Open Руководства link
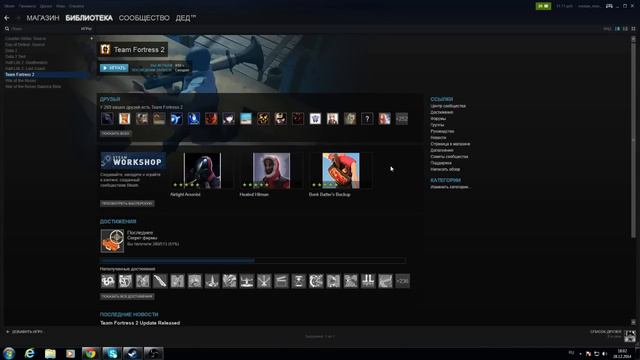The image size is (640, 360). tap(442, 131)
